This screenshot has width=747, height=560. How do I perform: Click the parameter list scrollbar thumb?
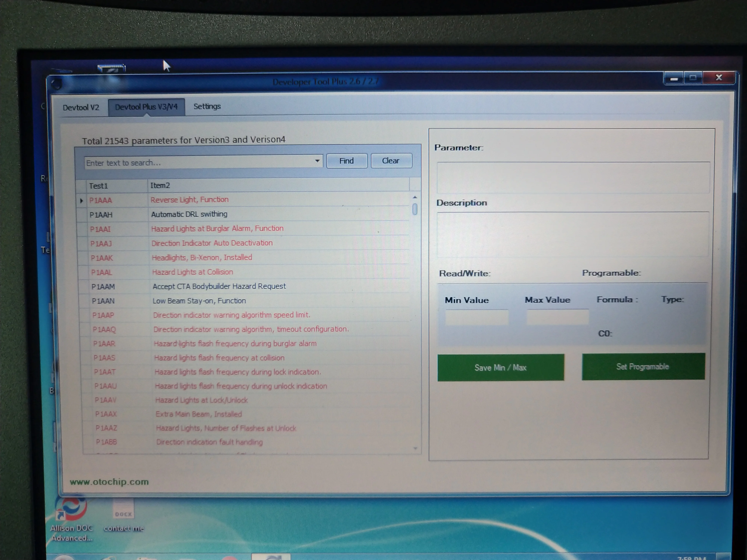(415, 209)
